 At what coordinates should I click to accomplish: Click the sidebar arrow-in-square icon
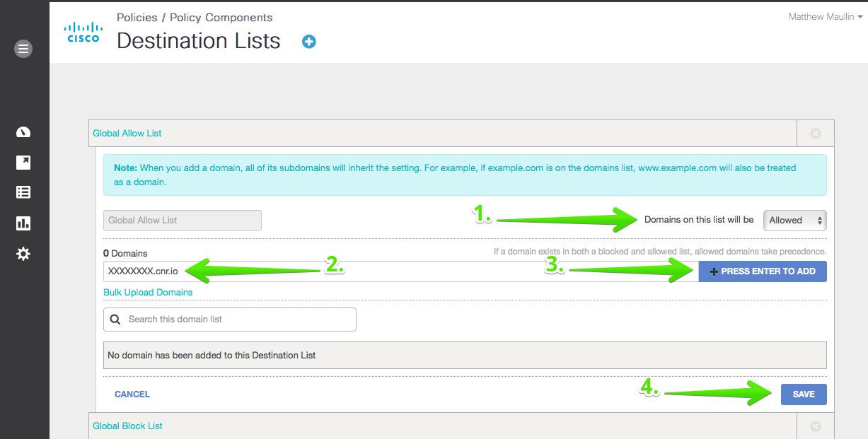pyautogui.click(x=23, y=163)
